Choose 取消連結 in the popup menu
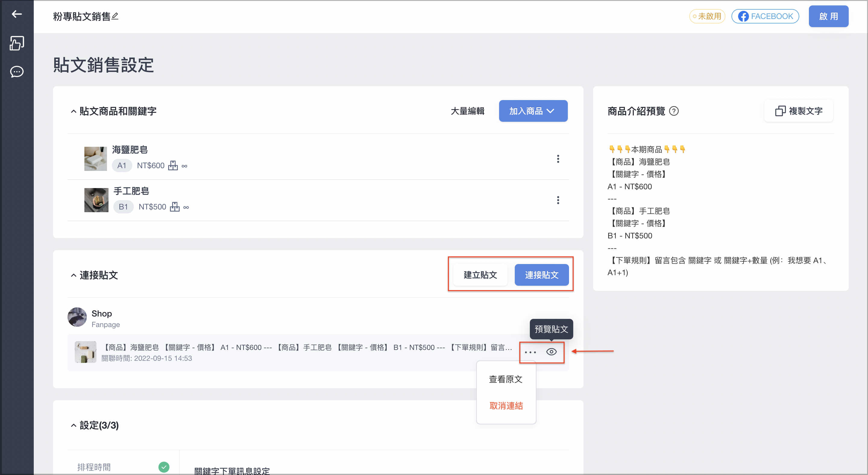Viewport: 868px width, 475px height. [506, 406]
